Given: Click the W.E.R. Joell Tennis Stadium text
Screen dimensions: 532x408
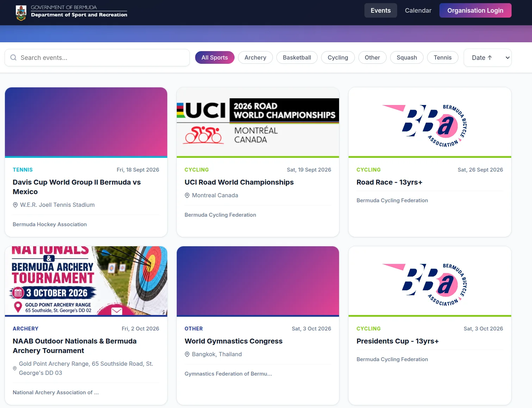Looking at the screenshot, I should 57,205.
